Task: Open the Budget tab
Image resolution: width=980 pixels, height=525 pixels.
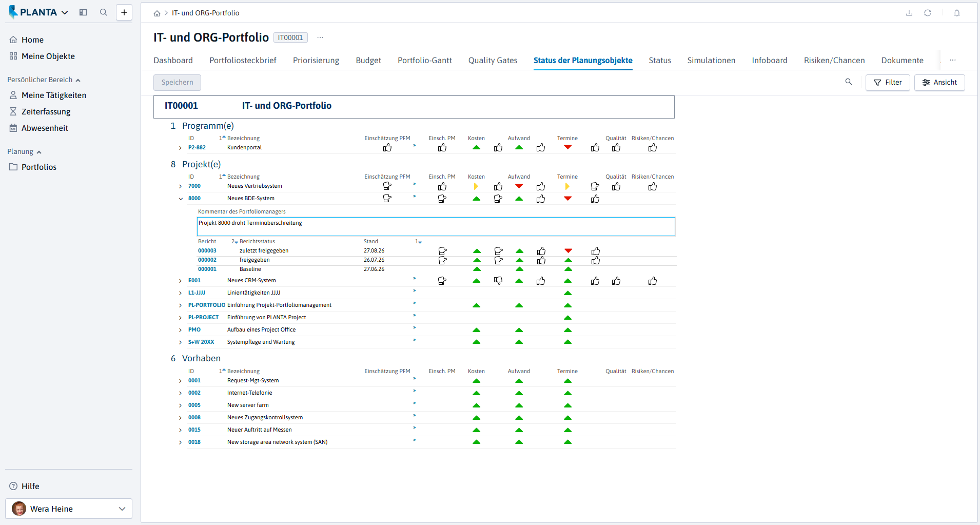Action: coord(368,61)
